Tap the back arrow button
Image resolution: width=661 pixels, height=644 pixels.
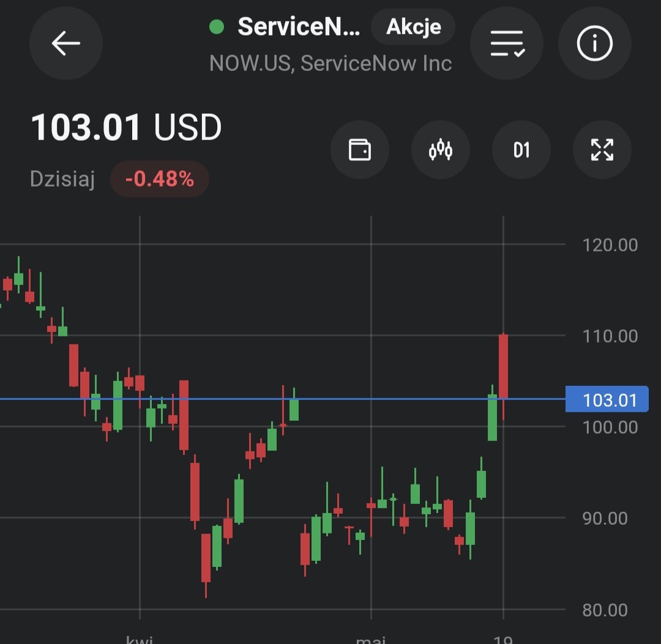[66, 43]
